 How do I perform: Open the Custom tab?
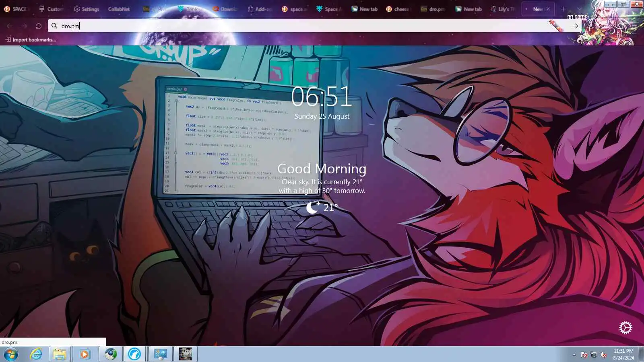click(x=52, y=9)
